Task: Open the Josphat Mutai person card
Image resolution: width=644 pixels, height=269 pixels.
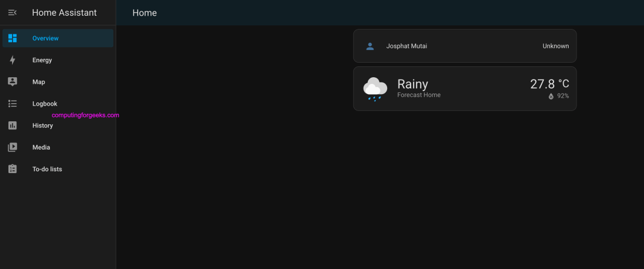Action: coord(465,46)
